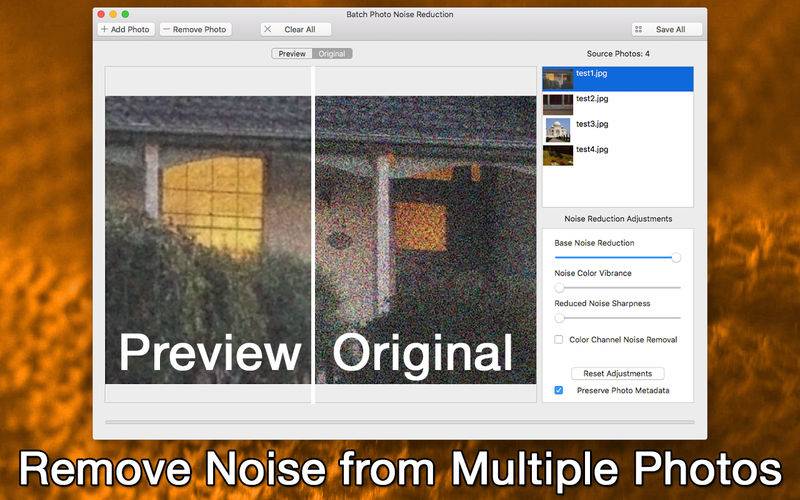Click the test4.jpg thumbnail
Viewport: 800px width, 500px height.
558,155
